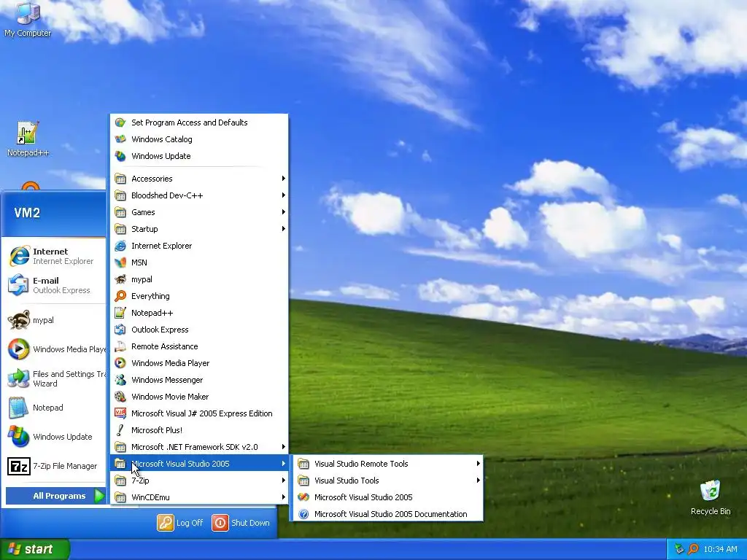Launch Internet Explorer from pinned start list
Viewport: 747px width, 560px height.
[x=55, y=256]
